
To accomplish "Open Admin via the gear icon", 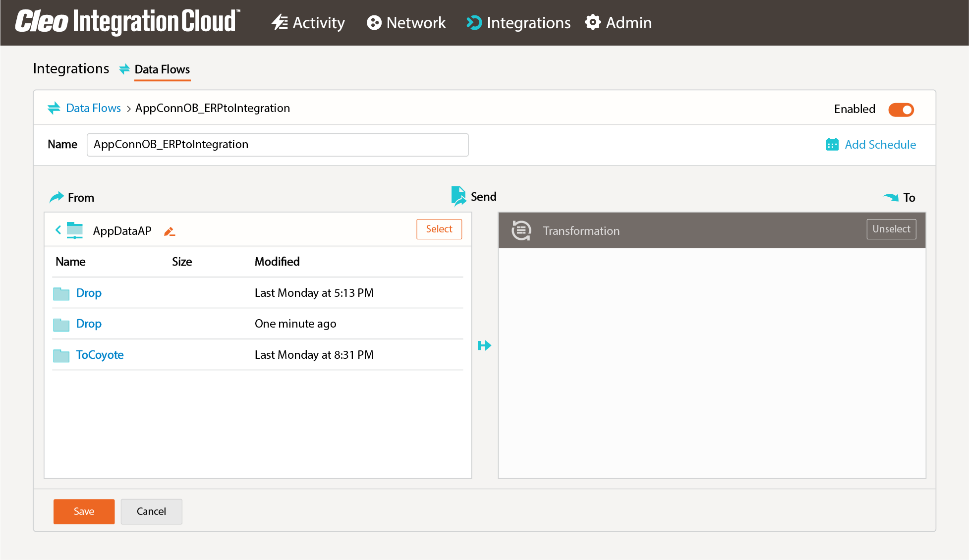I will 593,22.
